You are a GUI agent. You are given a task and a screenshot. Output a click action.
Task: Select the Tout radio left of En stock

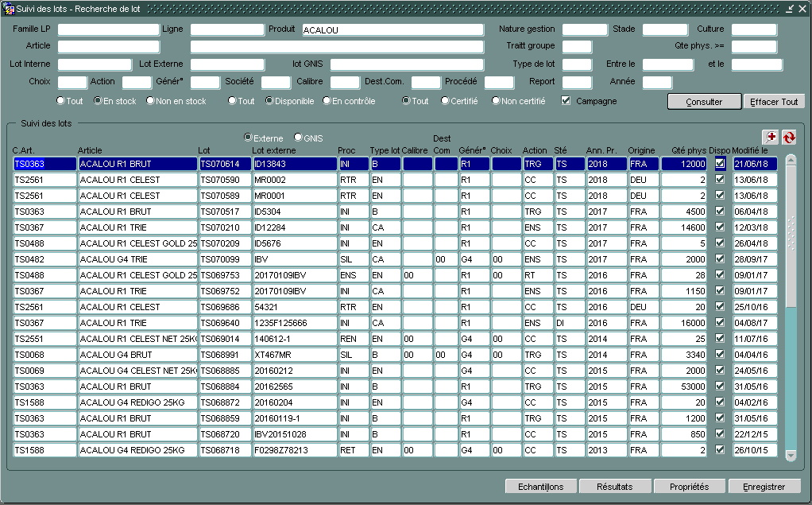tap(60, 100)
